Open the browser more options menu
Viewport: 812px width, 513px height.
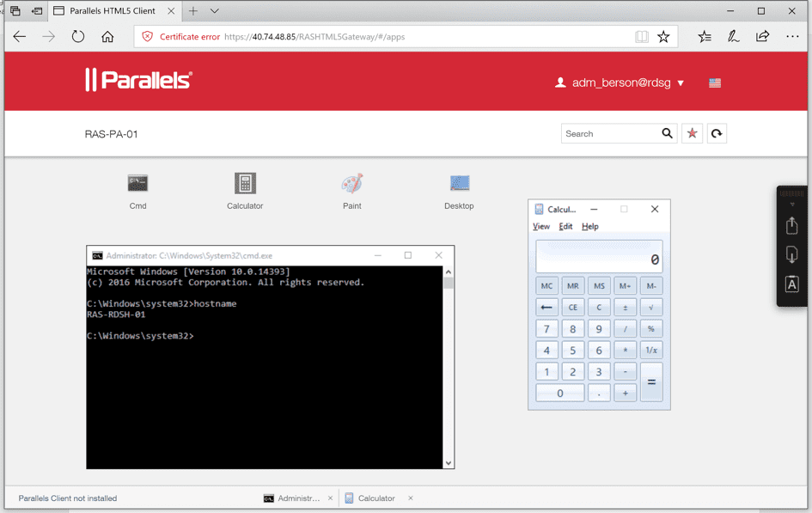[x=792, y=37]
